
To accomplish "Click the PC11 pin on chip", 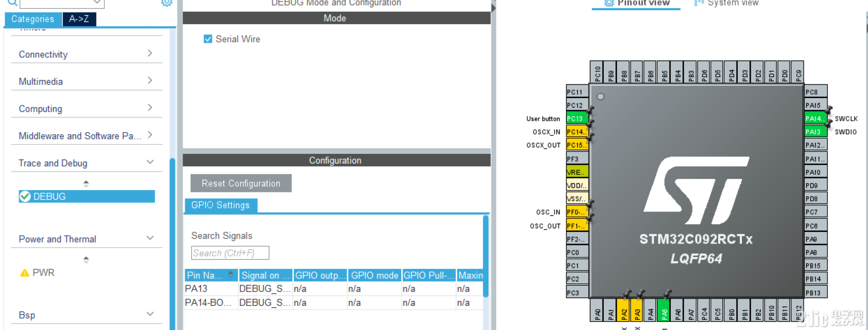I will pos(577,92).
